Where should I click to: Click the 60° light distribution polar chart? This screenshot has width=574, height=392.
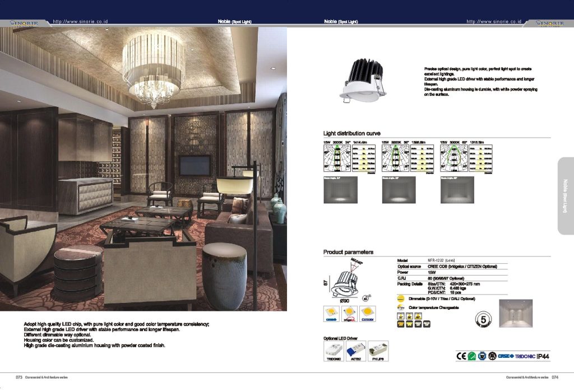tap(452, 160)
